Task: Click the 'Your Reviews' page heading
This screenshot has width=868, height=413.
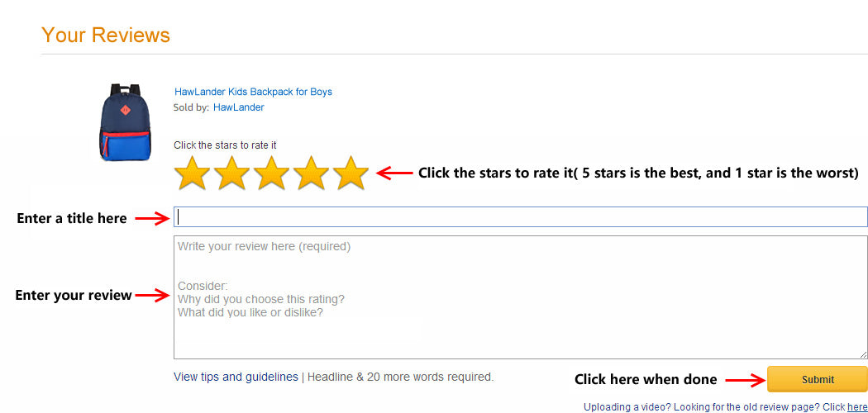Action: pyautogui.click(x=106, y=35)
